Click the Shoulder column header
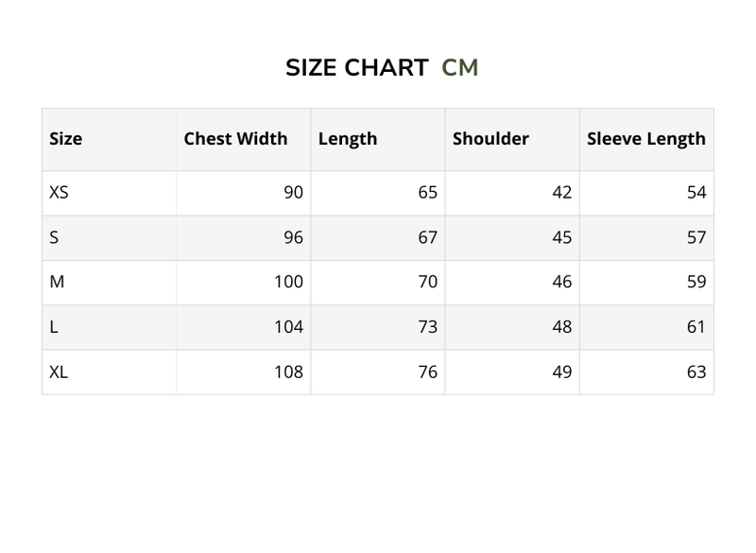 tap(490, 139)
